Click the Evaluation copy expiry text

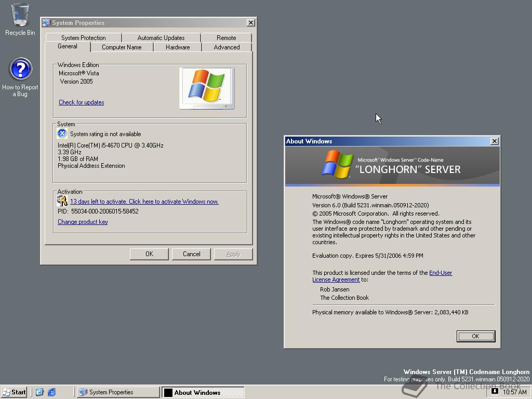pos(368,256)
